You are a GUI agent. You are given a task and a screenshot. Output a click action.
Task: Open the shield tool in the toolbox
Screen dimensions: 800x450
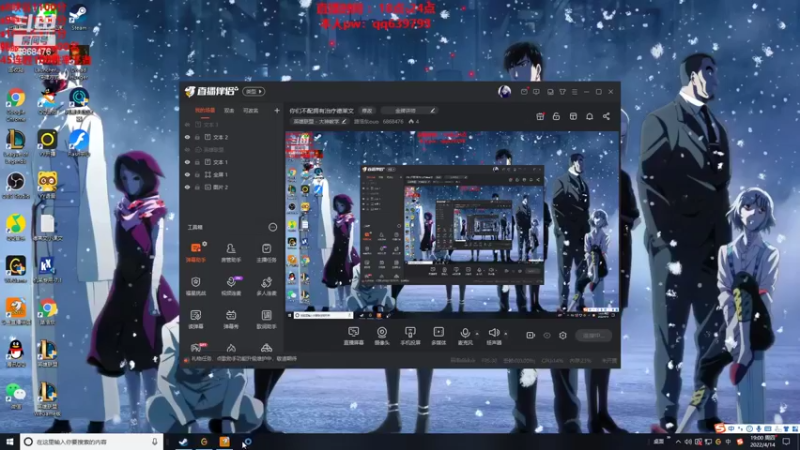pos(196,286)
